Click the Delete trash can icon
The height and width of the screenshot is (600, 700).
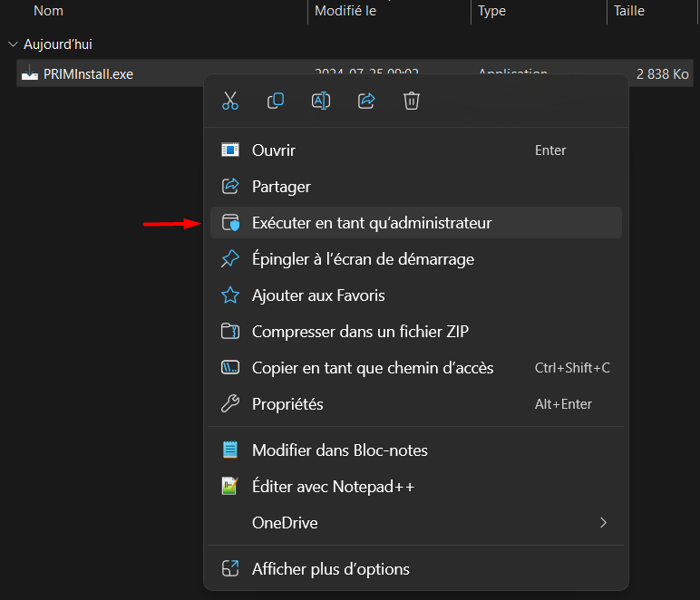click(x=412, y=101)
